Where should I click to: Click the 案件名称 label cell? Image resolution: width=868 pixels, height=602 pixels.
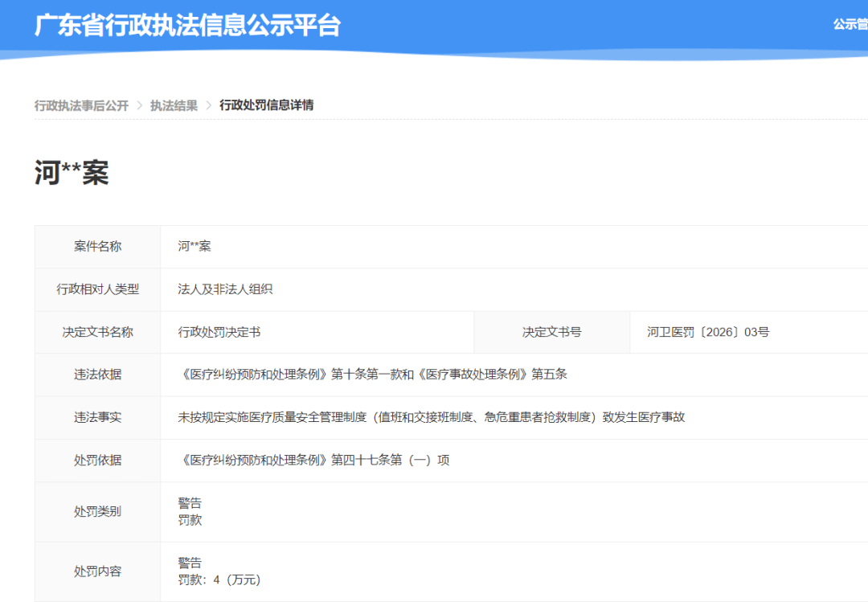(97, 247)
